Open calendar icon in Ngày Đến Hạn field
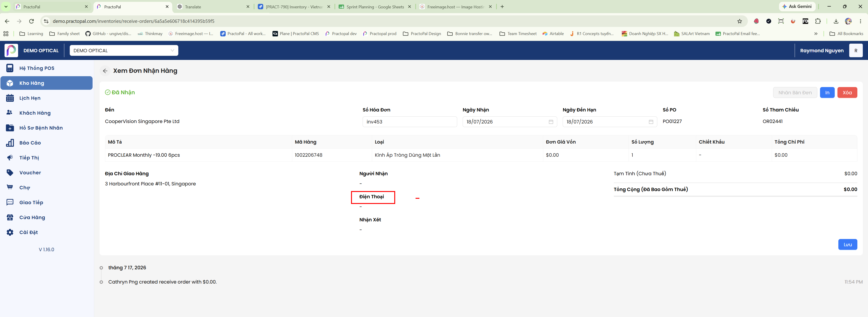868x317 pixels. (651, 122)
